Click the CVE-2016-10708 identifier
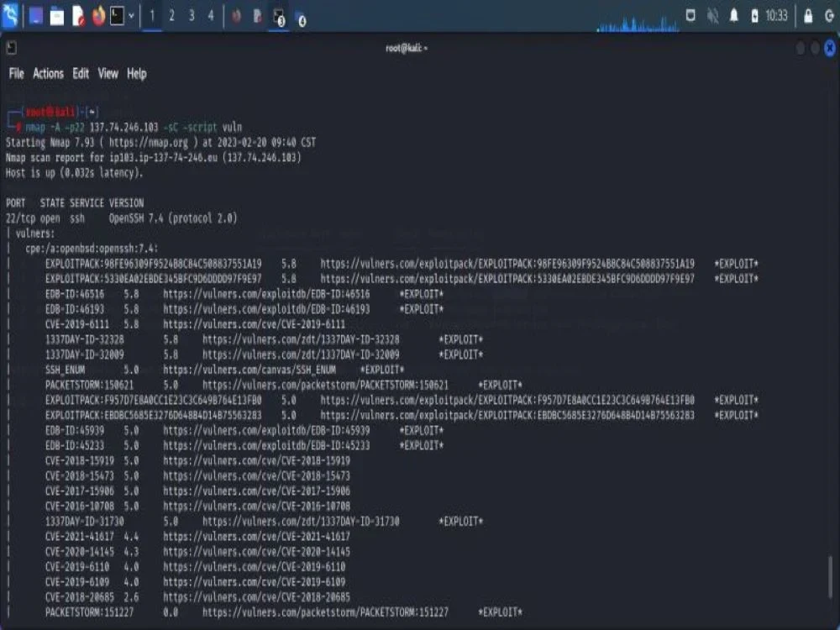 79,506
